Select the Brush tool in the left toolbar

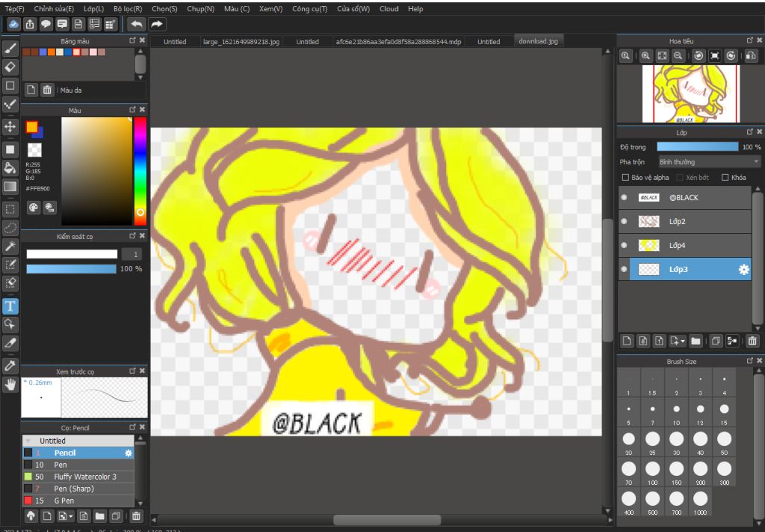coord(10,48)
